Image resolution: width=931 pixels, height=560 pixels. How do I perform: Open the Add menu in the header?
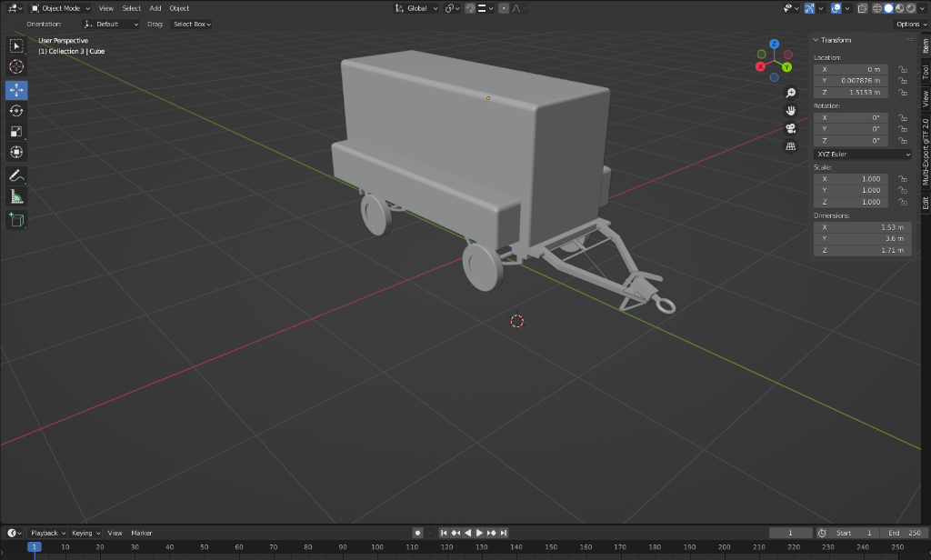[155, 8]
